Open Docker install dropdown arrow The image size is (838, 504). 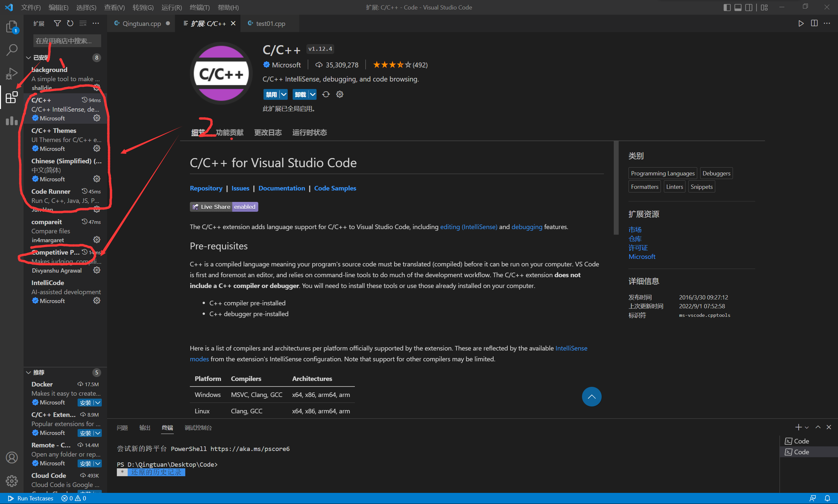(x=98, y=403)
